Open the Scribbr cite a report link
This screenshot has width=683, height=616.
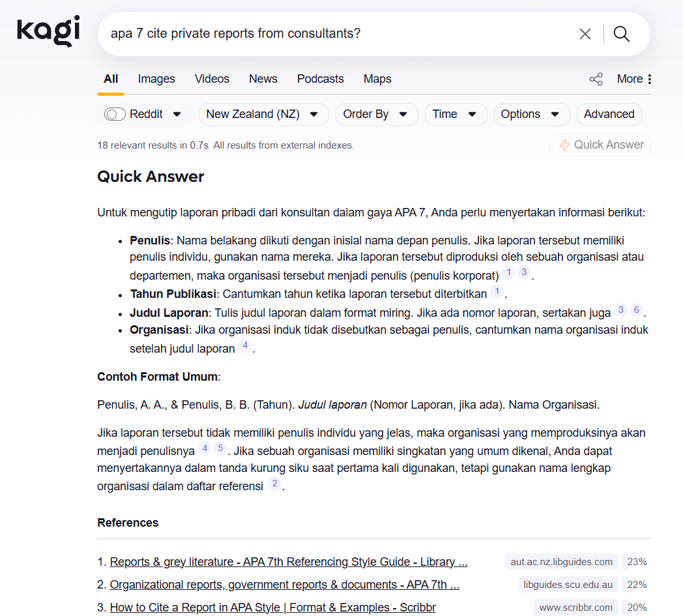click(x=272, y=608)
